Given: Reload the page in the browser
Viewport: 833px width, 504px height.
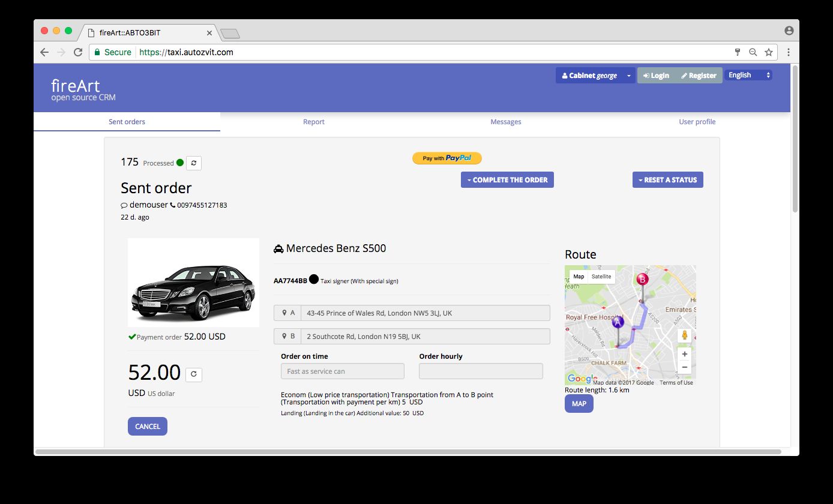Looking at the screenshot, I should pos(78,52).
